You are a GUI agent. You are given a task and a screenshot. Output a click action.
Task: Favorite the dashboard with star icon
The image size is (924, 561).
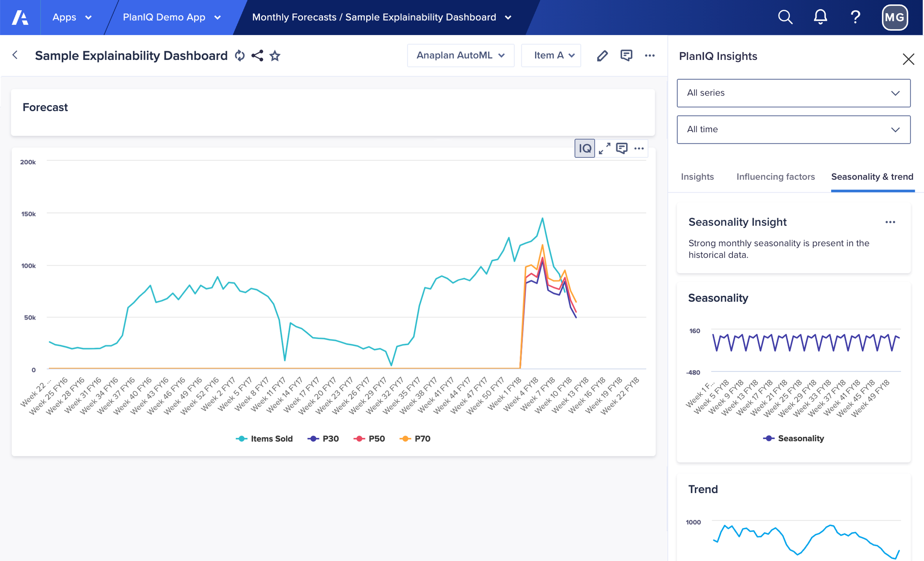click(275, 56)
